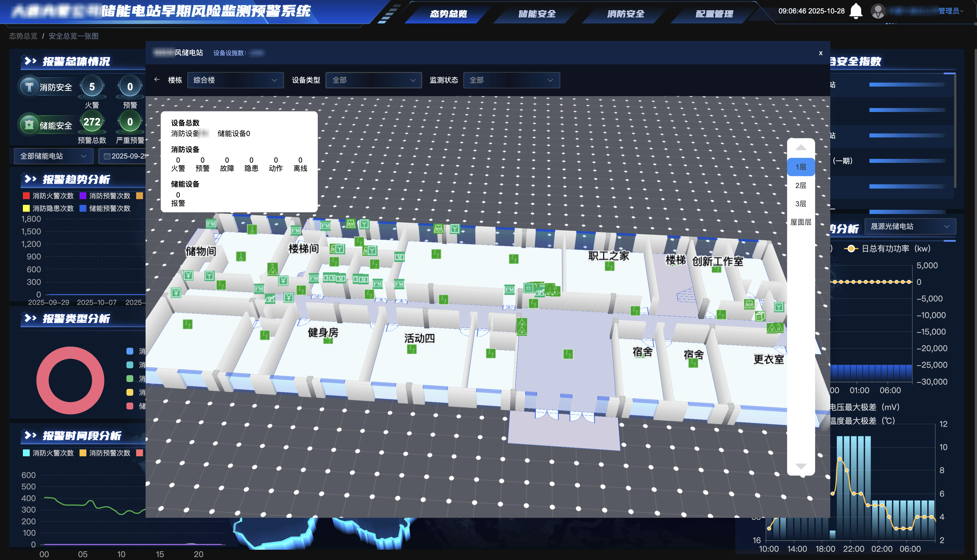Image resolution: width=977 pixels, height=560 pixels.
Task: Switch to the 消防安全 tab
Action: coord(625,14)
